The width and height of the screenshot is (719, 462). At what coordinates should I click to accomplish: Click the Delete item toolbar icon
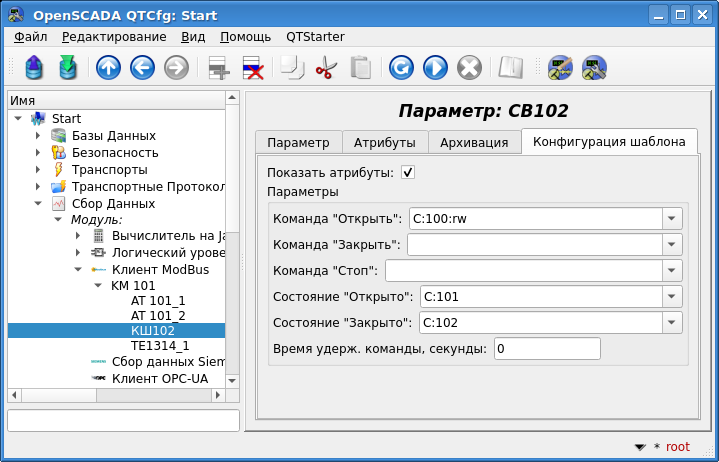pos(253,68)
